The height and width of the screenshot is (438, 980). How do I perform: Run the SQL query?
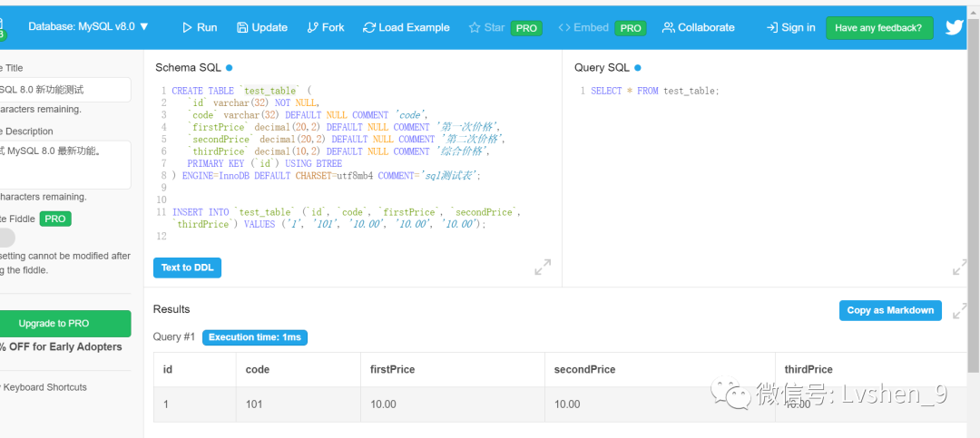(x=200, y=27)
